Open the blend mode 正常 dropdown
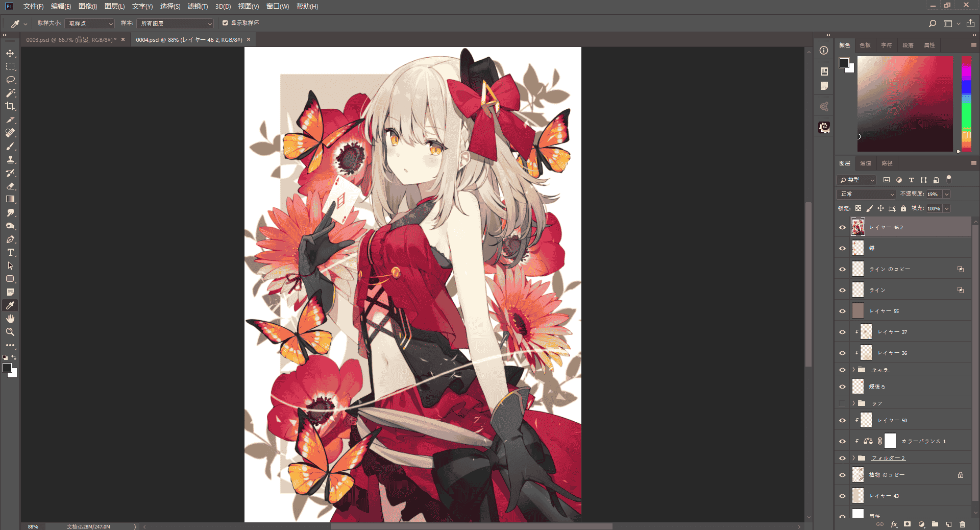Image resolution: width=980 pixels, height=530 pixels. pos(866,194)
